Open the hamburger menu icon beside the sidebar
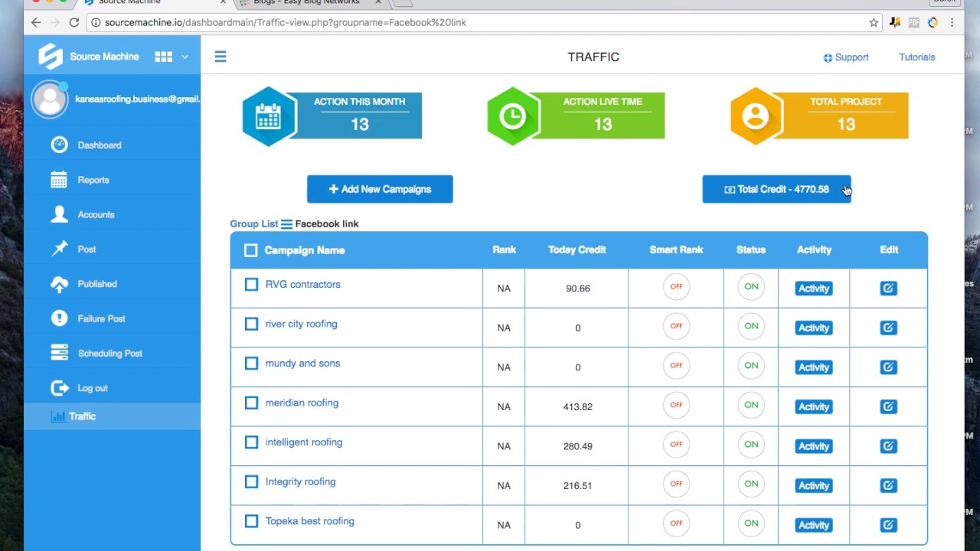980x551 pixels. (x=220, y=57)
